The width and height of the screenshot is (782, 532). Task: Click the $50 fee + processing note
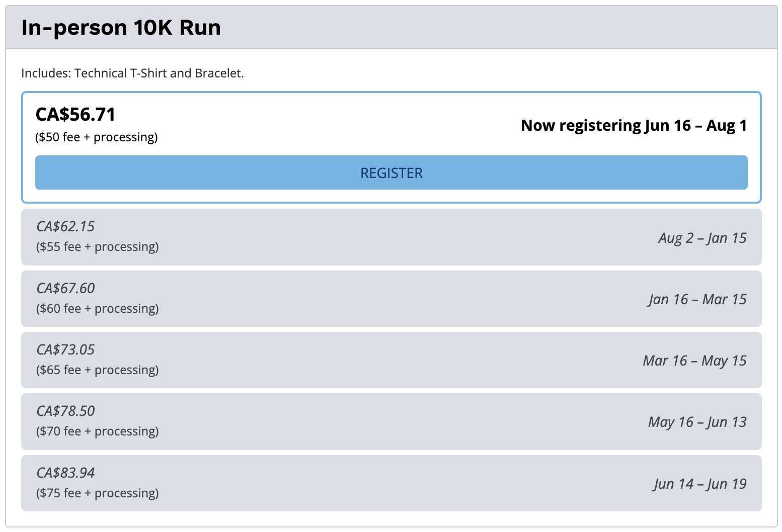click(x=97, y=137)
